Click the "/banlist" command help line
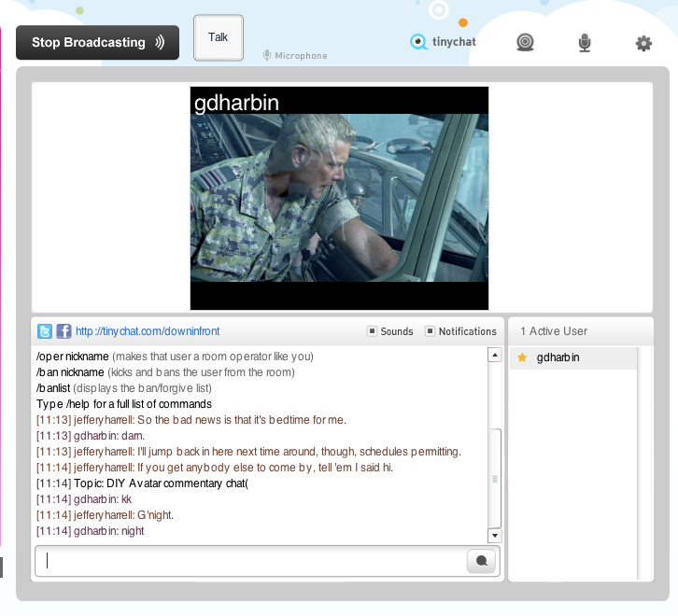Screen dimensions: 678x616 pyautogui.click(x=124, y=388)
